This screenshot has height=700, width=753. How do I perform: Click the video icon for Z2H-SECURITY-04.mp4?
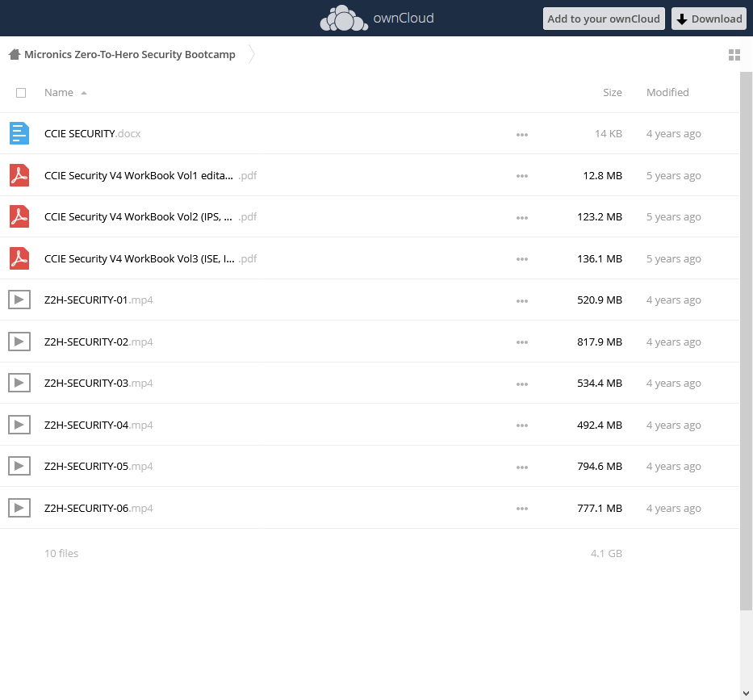[x=19, y=425]
